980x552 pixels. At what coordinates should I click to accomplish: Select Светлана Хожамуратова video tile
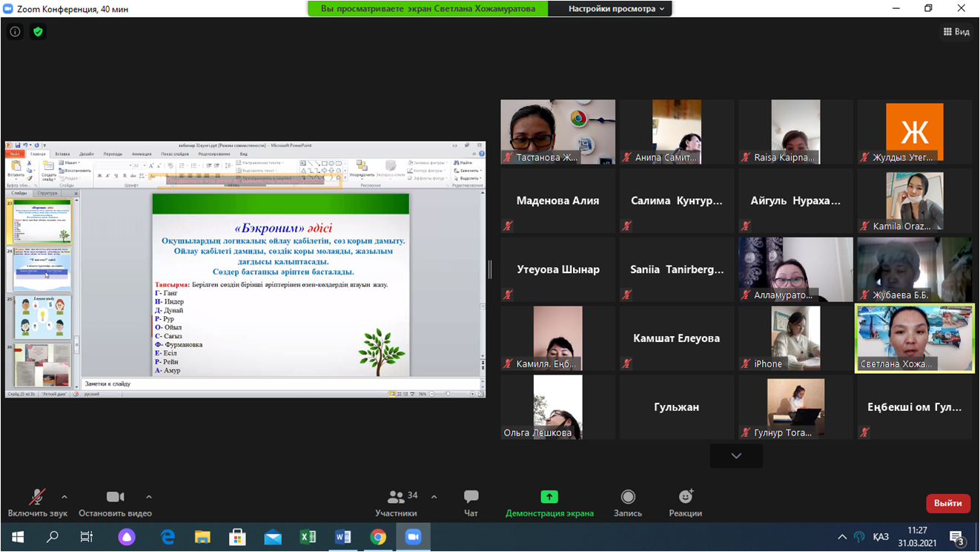pos(914,338)
